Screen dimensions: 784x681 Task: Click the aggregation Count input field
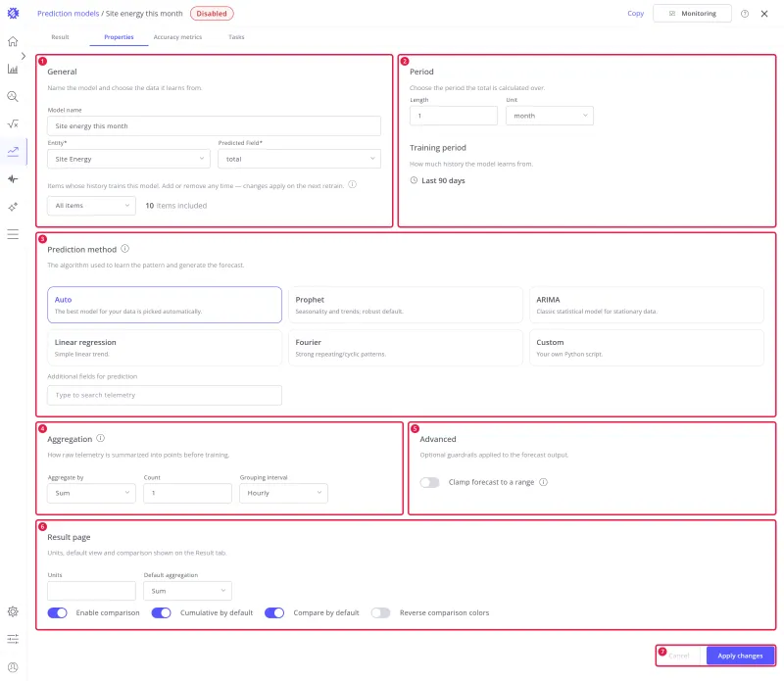coord(187,493)
